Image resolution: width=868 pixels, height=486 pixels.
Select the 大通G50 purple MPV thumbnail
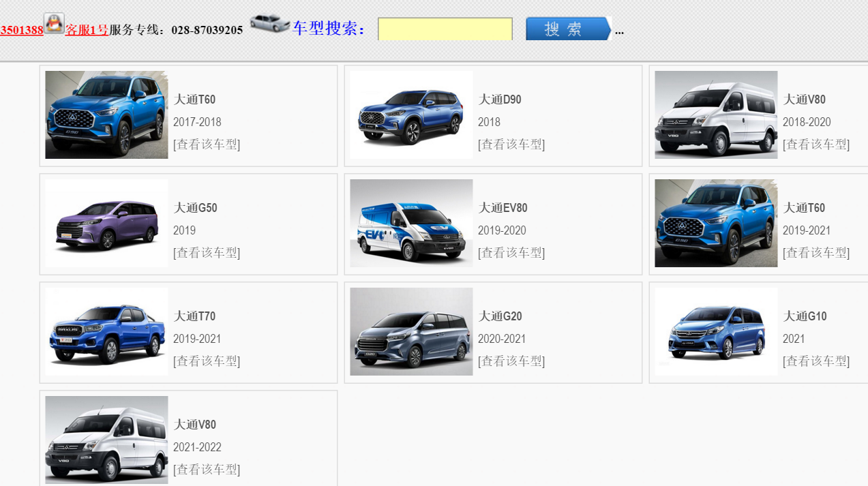pyautogui.click(x=106, y=223)
